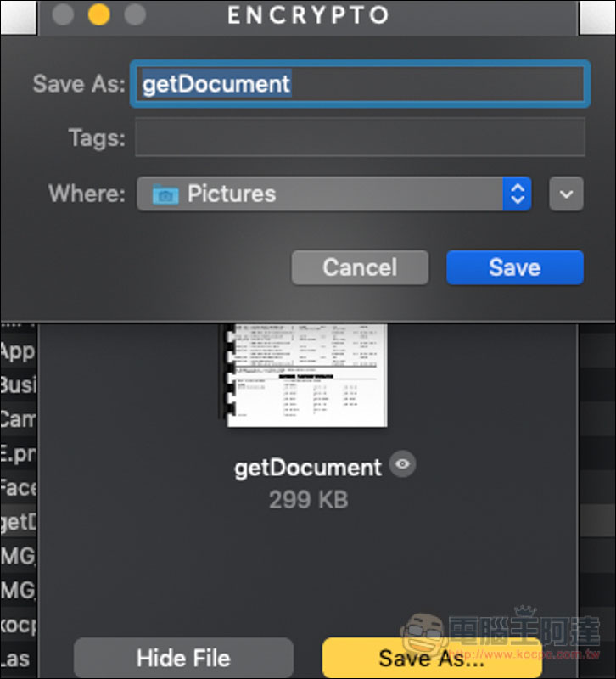
Task: Click the 299 KB file size text
Action: point(308,500)
